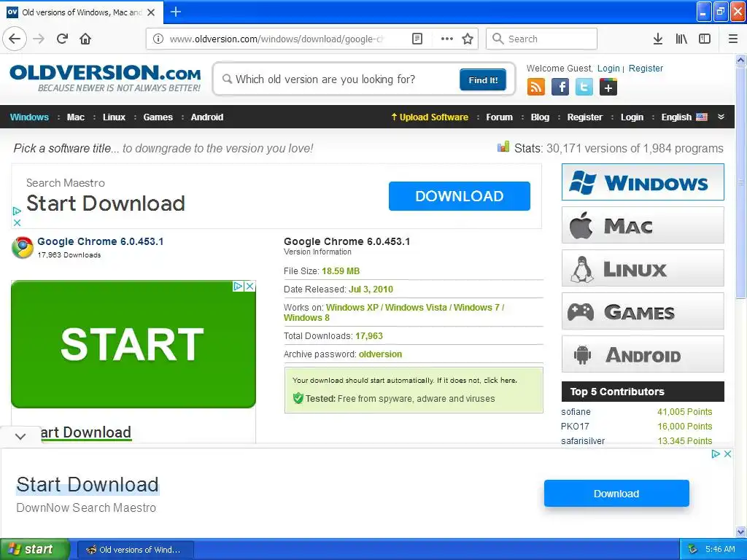
Task: Click the system tray icon near clock
Action: coord(693,550)
